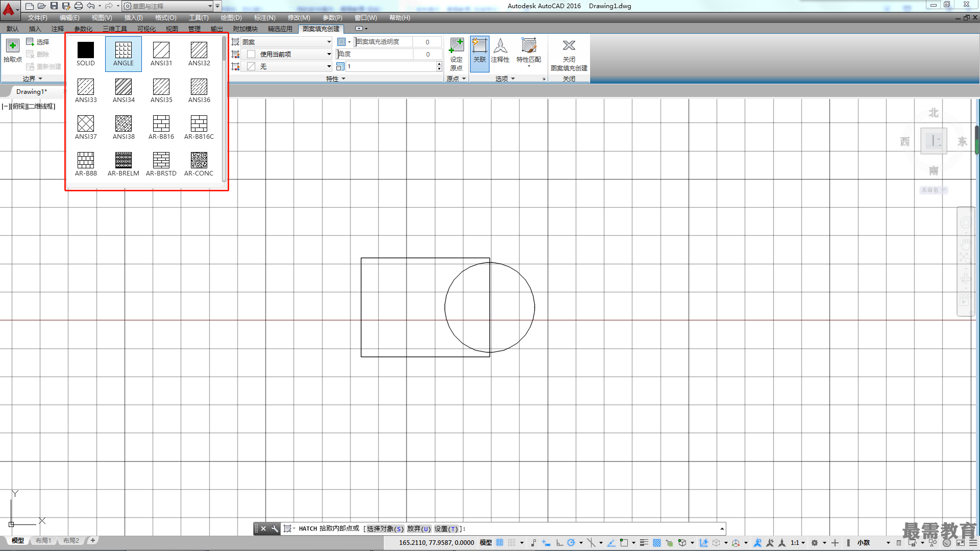This screenshot has width=980, height=551.
Task: Switch to the 布局2 layout tab
Action: click(x=71, y=541)
